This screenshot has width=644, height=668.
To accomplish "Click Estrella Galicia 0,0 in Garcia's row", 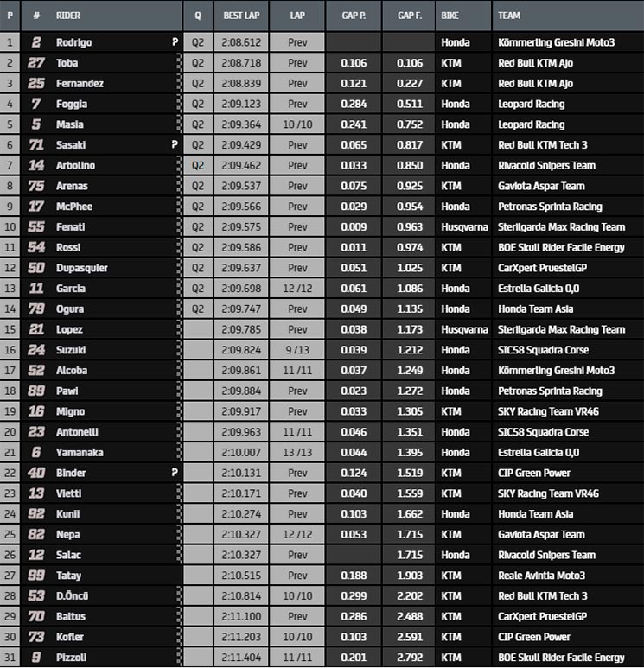I will (x=539, y=289).
